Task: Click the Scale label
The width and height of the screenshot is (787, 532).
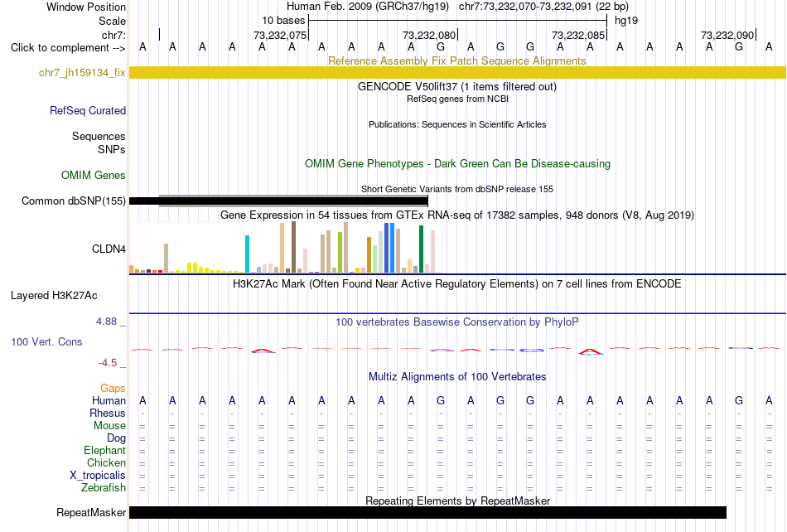Action: pyautogui.click(x=112, y=21)
